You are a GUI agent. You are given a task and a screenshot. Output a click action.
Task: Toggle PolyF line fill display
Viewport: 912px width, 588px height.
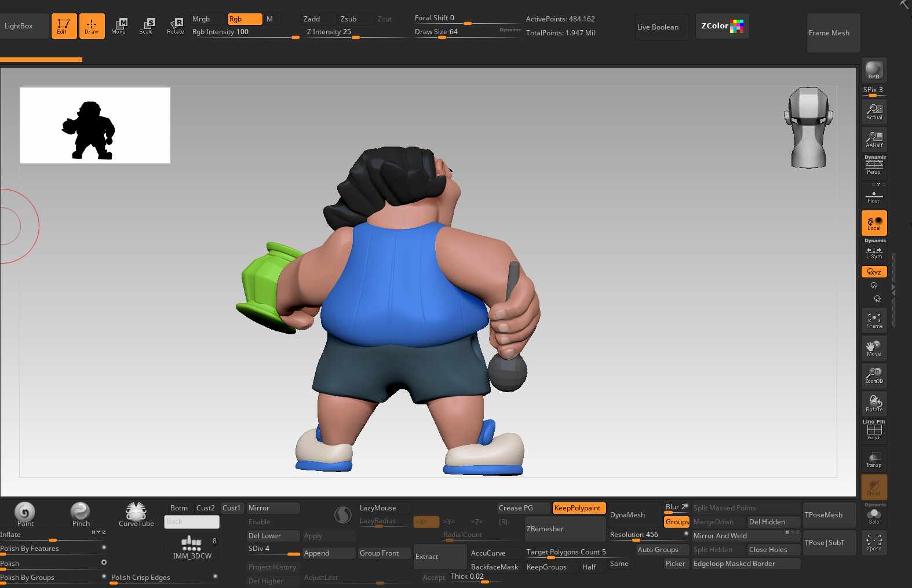(874, 431)
